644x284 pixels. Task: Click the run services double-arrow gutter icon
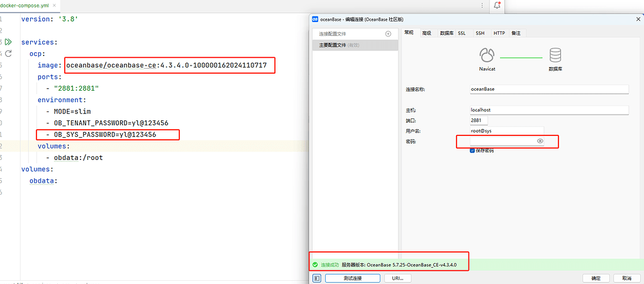pyautogui.click(x=8, y=42)
